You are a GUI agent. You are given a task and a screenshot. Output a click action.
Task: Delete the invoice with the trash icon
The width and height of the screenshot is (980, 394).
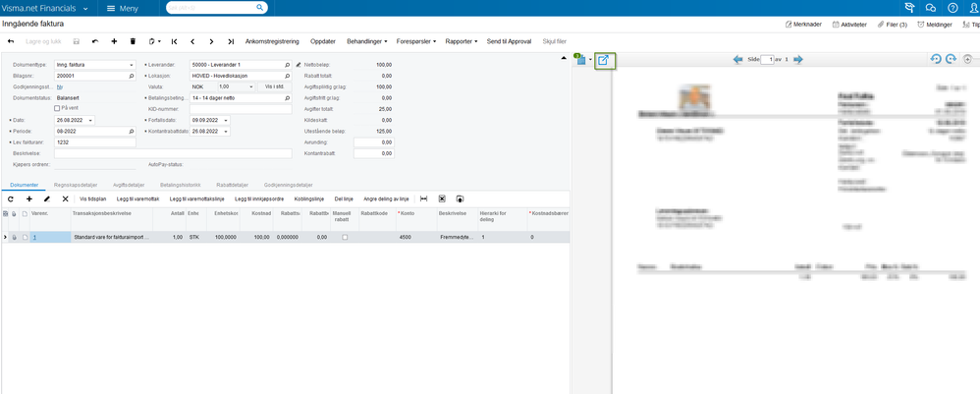133,41
